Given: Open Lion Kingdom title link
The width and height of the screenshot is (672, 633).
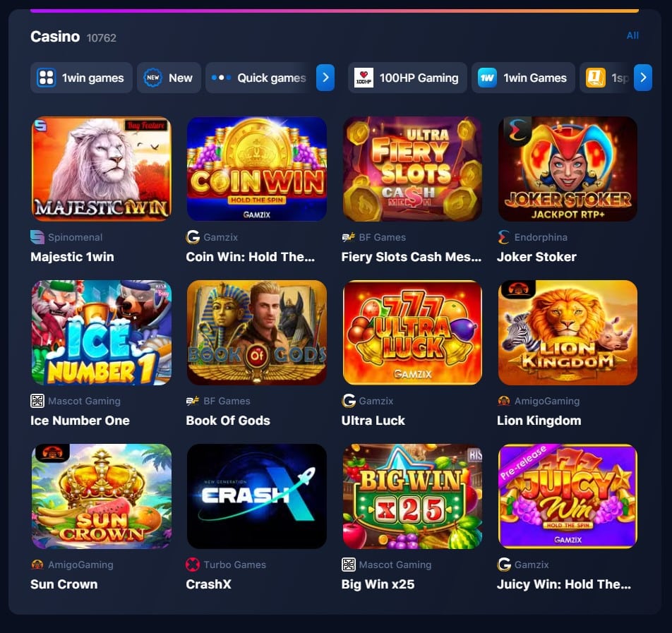Looking at the screenshot, I should point(539,421).
